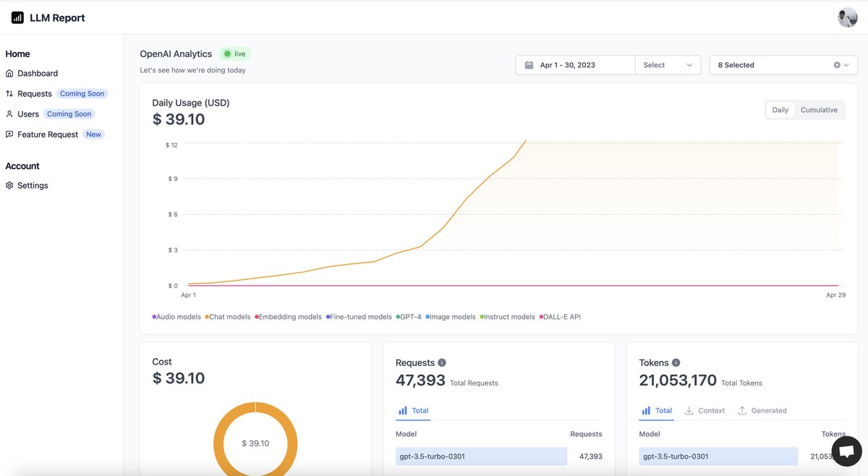Switch to the Generated tab in Tokens
Image resolution: width=868 pixels, height=476 pixels.
pos(762,410)
